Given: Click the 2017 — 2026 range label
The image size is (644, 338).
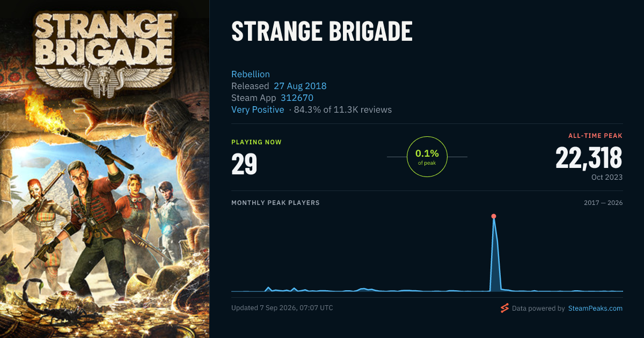Looking at the screenshot, I should pos(603,203).
